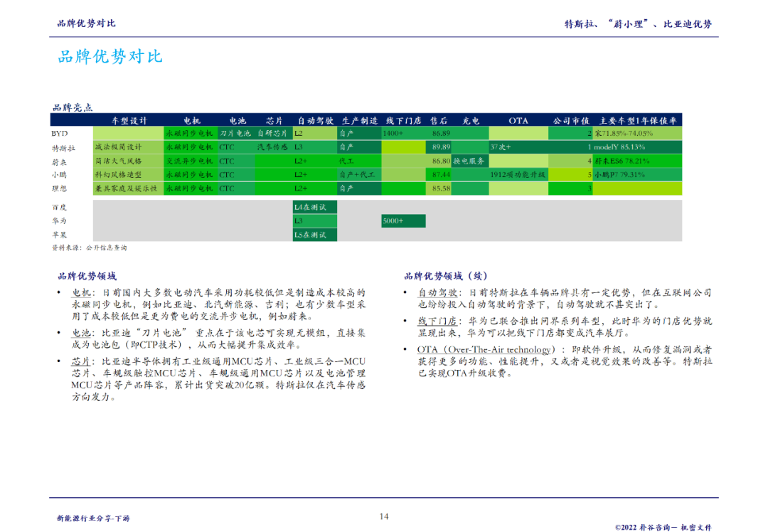Viewport: 768px width, 532px height.
Task: Click the underlined 芯片 bullet term
Action: tap(81, 361)
